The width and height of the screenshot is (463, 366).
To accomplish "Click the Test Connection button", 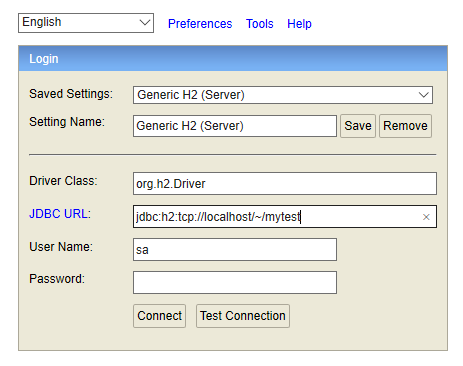I will click(243, 316).
